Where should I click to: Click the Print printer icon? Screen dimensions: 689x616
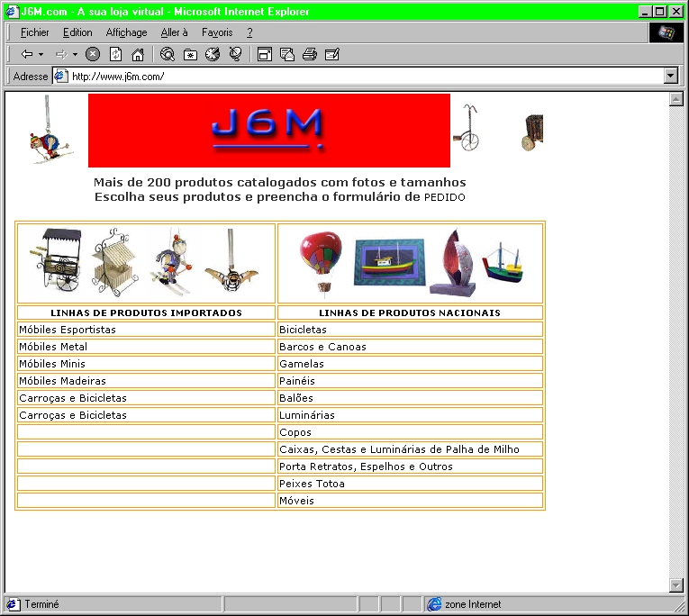pyautogui.click(x=310, y=54)
